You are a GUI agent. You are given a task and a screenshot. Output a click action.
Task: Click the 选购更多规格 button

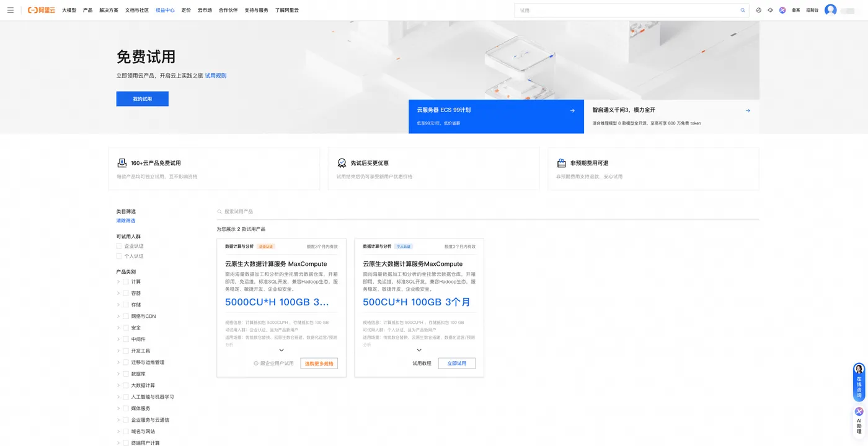coord(319,364)
